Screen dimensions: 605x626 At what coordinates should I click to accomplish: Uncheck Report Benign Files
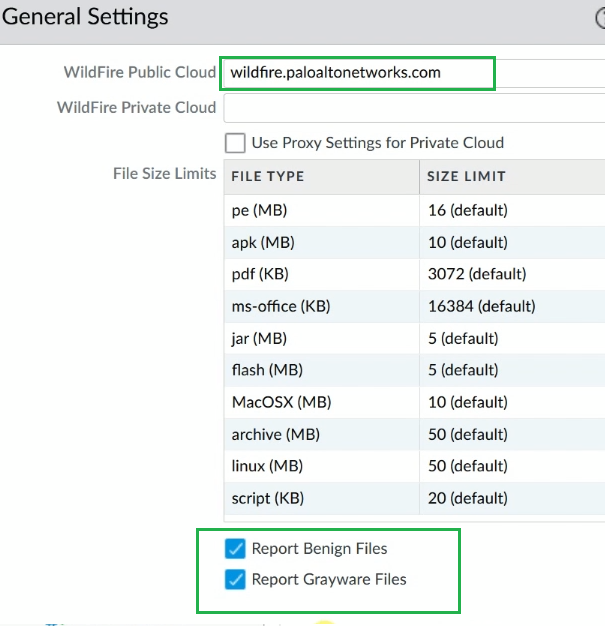pos(235,549)
